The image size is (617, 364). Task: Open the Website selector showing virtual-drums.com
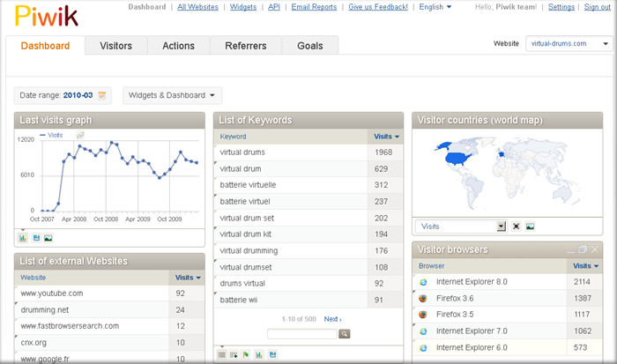tap(568, 43)
